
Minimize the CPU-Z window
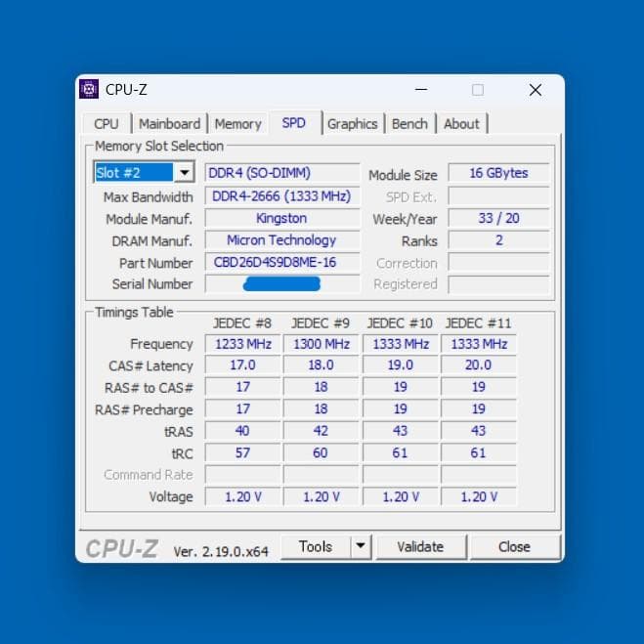pos(421,89)
